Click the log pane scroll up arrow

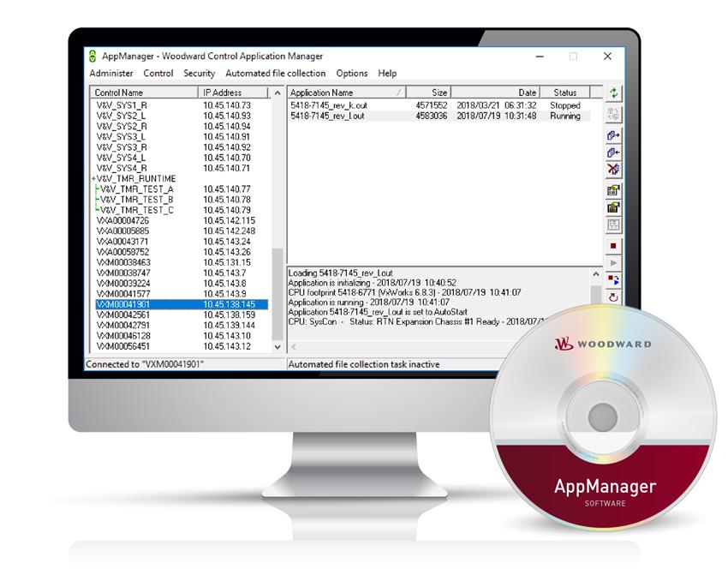coord(596,274)
